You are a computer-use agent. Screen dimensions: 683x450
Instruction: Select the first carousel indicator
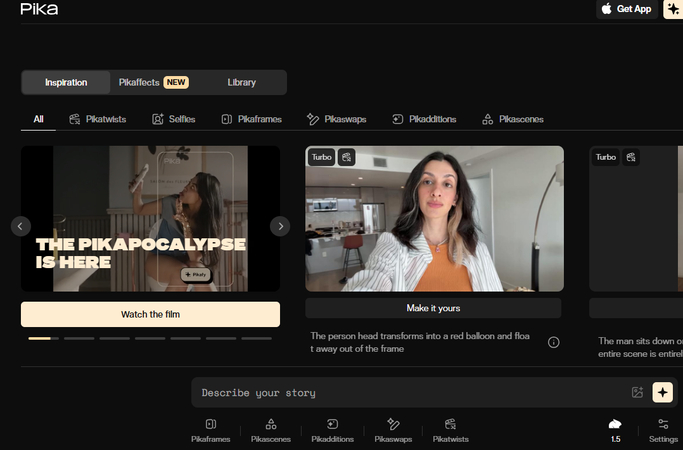[44, 338]
